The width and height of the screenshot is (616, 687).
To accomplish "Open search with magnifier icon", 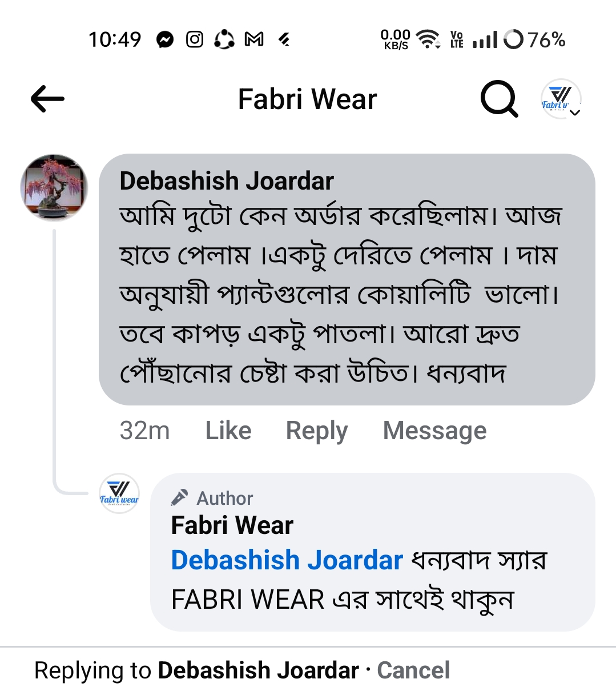I will coord(499,99).
